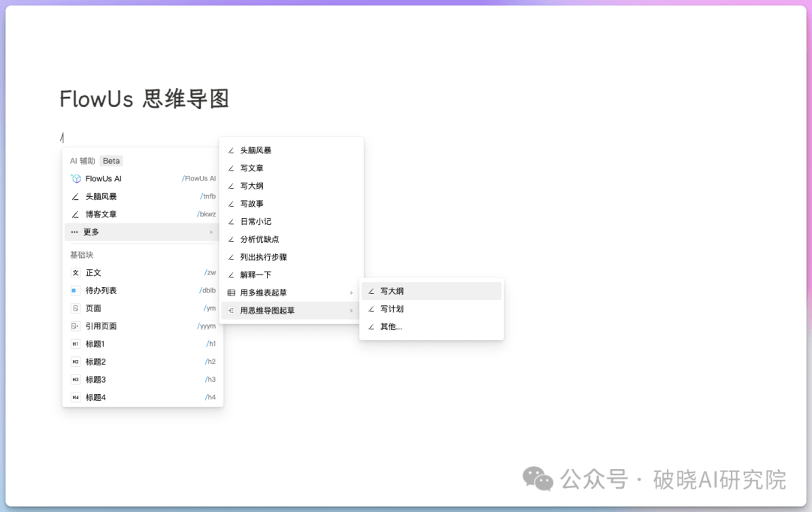Insert a 正文 block
The width and height of the screenshot is (812, 512).
click(x=143, y=273)
